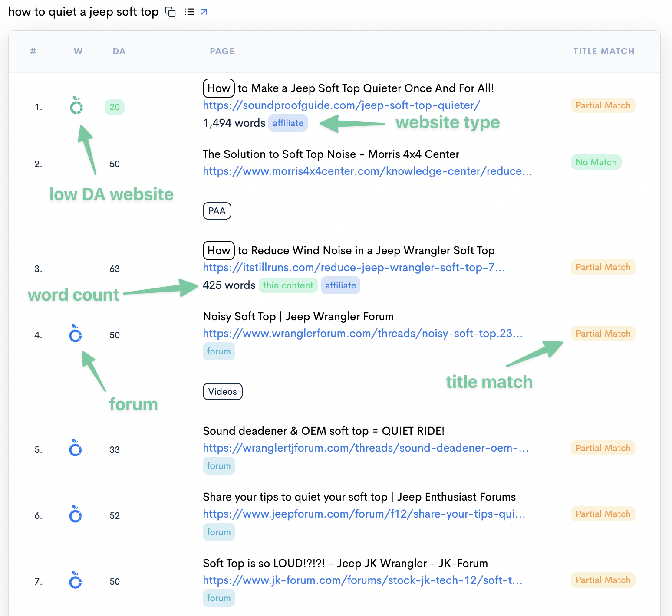The height and width of the screenshot is (616, 672).
Task: Click DA value 63 for itstillruns
Action: tap(115, 269)
